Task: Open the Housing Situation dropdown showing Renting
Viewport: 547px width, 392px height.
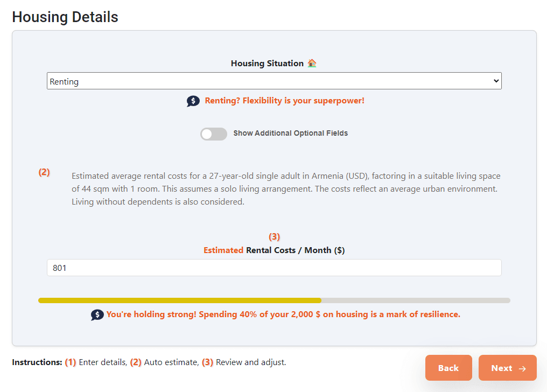Action: 269,81
